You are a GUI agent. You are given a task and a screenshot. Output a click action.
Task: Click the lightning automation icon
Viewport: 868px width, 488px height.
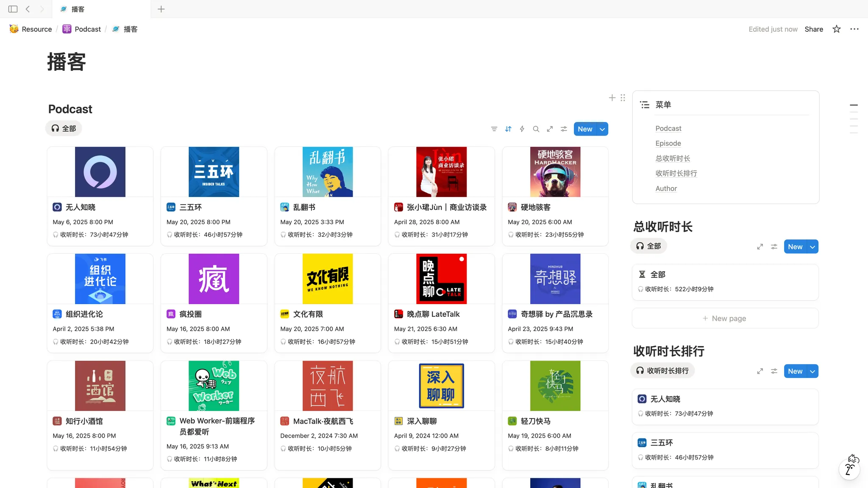[522, 129]
